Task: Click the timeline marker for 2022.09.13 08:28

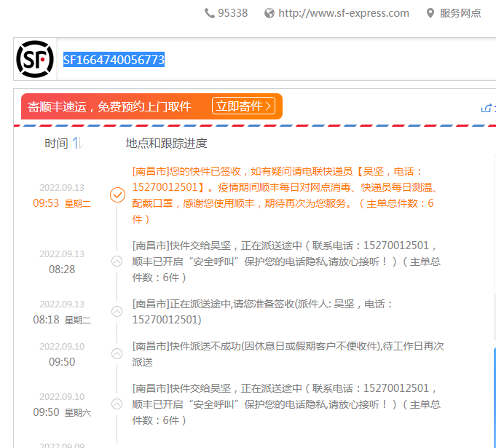Action: 117,262
